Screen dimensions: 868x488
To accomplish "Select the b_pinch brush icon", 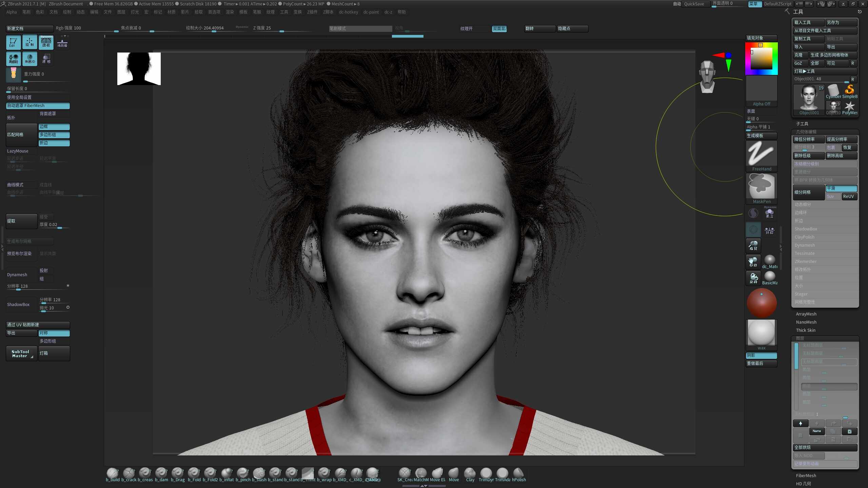I will coord(243,474).
